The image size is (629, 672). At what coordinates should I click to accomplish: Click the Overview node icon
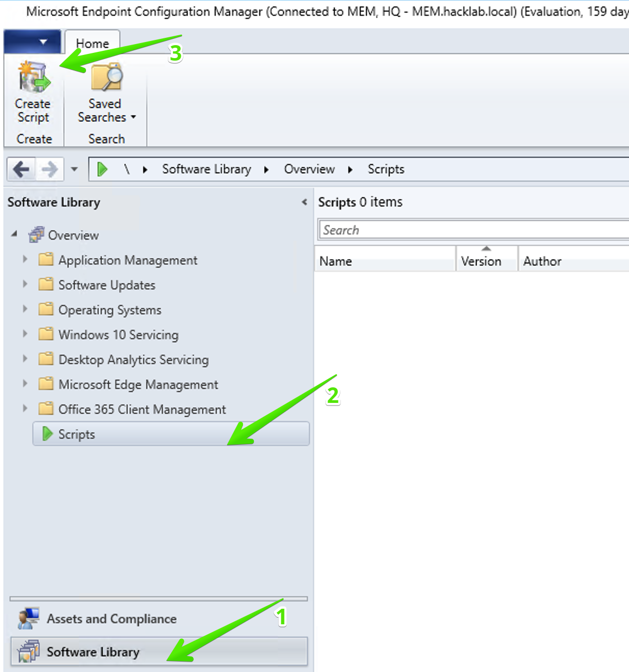click(36, 234)
